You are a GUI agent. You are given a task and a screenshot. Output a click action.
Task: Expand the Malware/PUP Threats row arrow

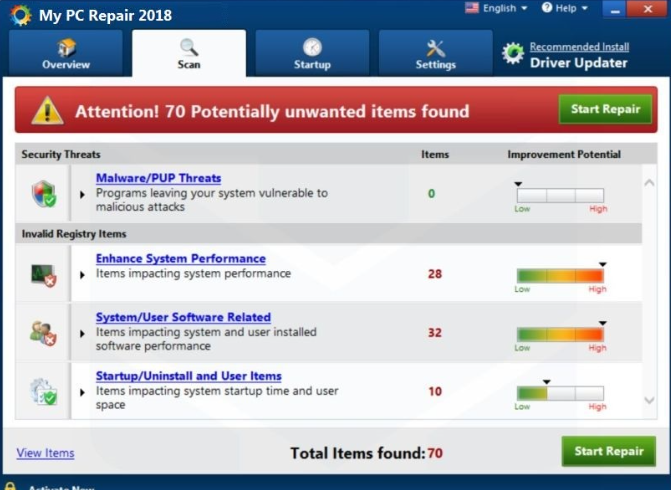click(x=82, y=194)
